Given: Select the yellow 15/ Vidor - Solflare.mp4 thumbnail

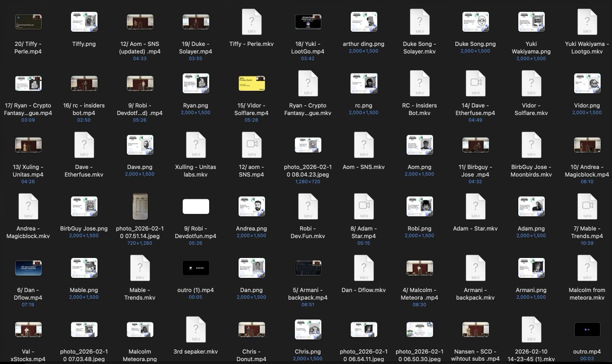Looking at the screenshot, I should tap(252, 84).
